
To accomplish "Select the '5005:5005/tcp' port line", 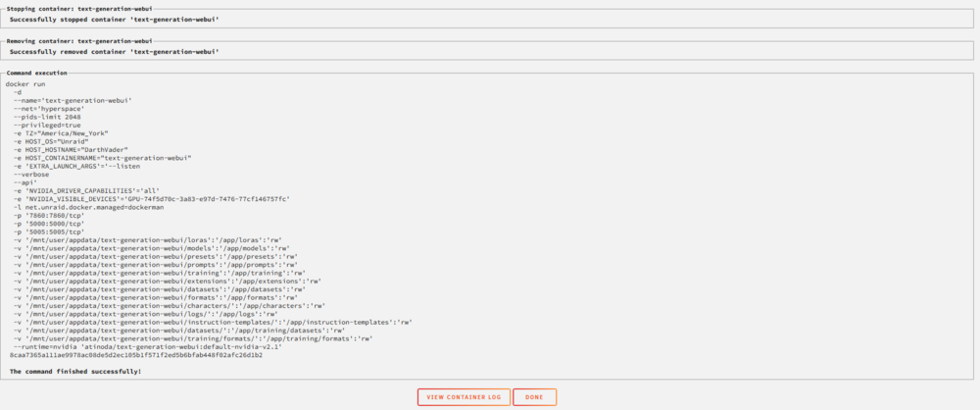I will (x=49, y=231).
